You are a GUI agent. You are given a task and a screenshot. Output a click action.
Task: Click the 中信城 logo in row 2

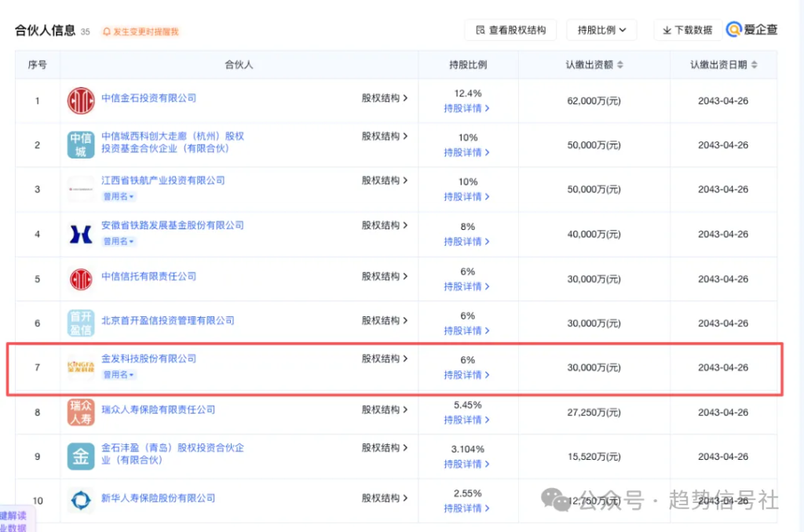click(x=81, y=144)
